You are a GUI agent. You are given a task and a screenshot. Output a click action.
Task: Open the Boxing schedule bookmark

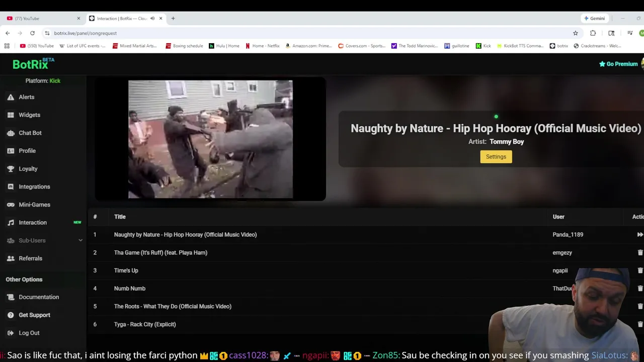point(184,46)
